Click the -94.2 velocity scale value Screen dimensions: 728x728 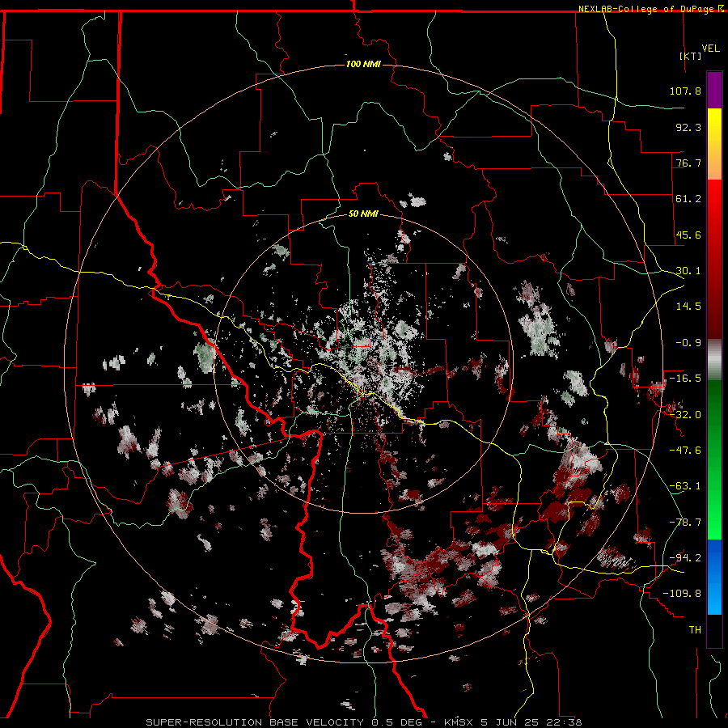click(x=685, y=557)
